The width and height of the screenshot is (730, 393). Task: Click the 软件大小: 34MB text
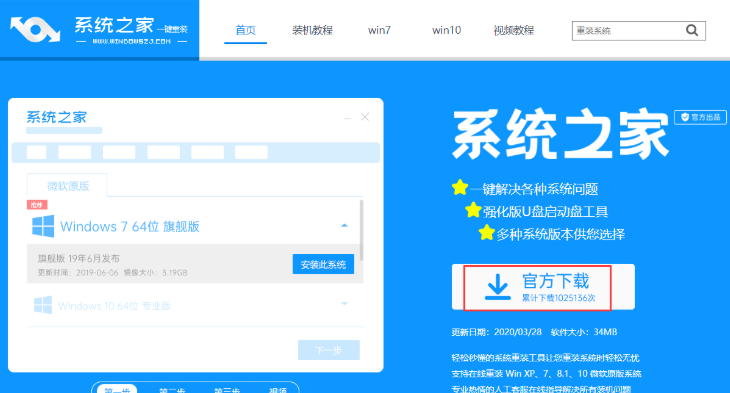pos(584,332)
